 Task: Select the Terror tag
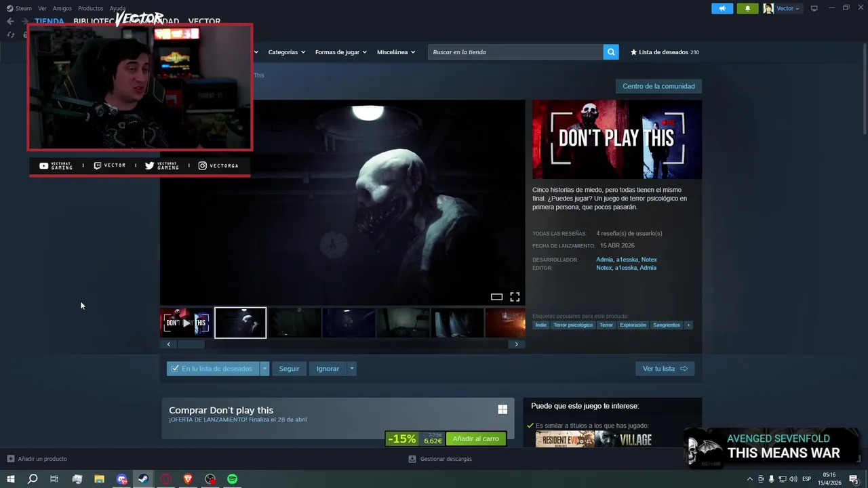(606, 325)
